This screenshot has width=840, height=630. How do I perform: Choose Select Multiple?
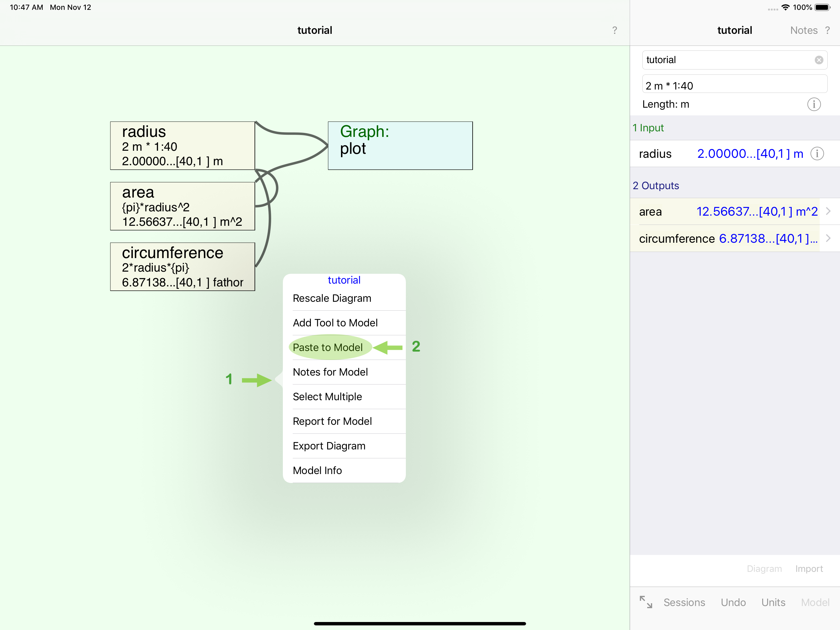coord(344,396)
